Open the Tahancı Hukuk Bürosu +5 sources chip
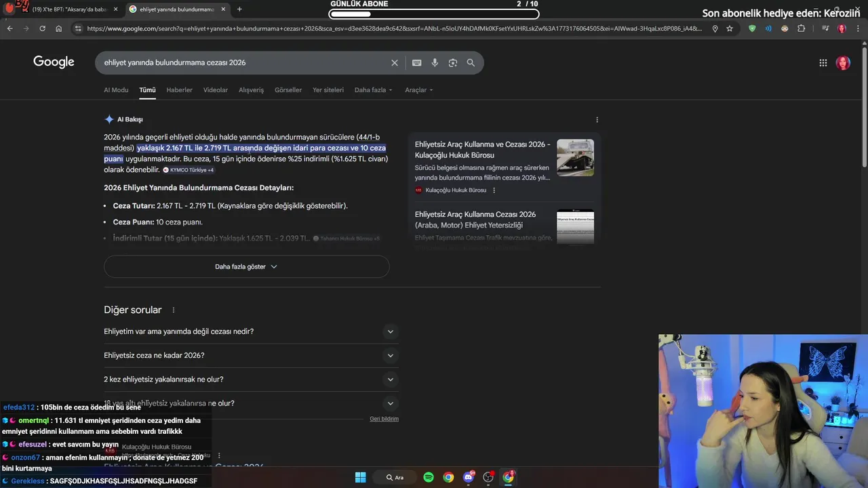The image size is (868, 488). tap(347, 239)
